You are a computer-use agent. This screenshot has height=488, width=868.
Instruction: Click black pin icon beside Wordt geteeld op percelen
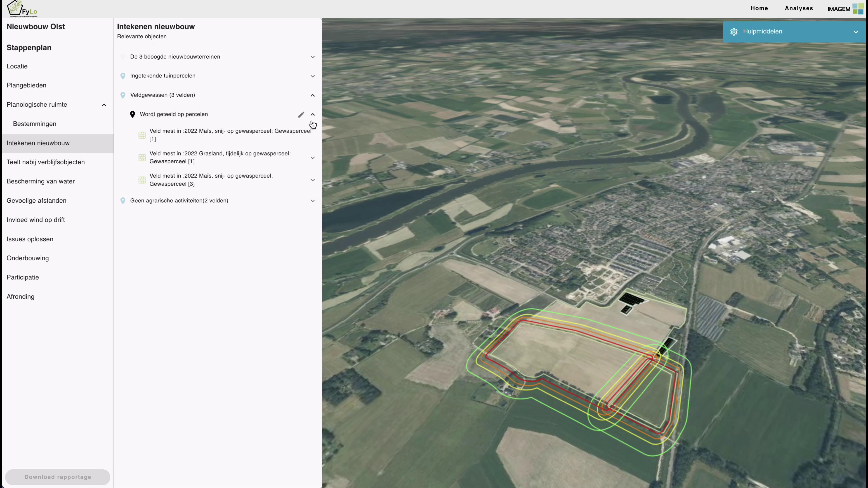[132, 115]
